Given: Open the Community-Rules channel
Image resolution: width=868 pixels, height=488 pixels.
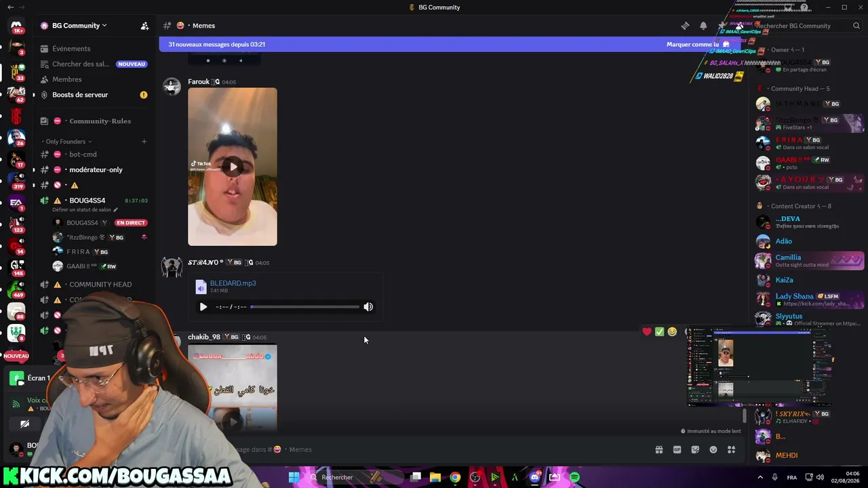Looking at the screenshot, I should (x=100, y=121).
